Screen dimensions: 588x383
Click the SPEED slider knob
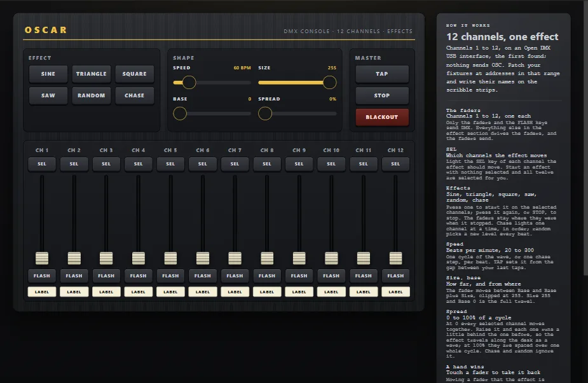tap(189, 82)
